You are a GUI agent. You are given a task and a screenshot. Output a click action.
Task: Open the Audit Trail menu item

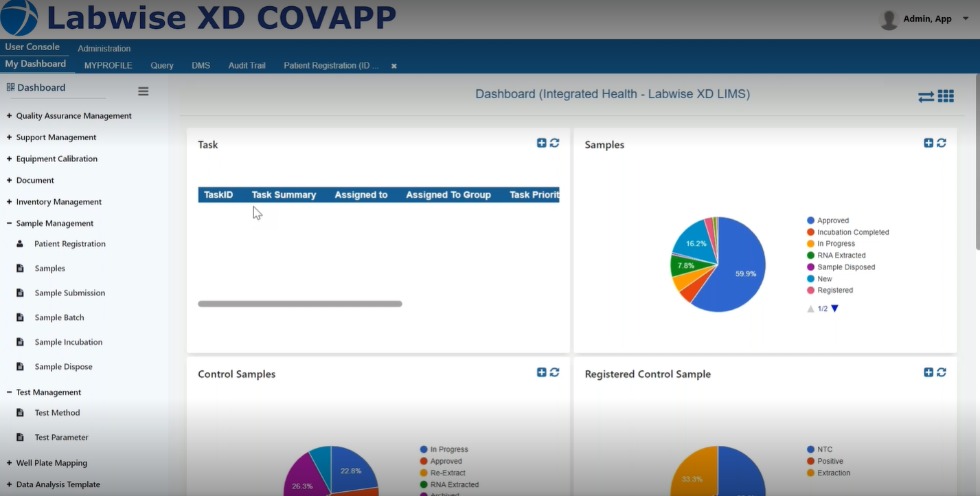click(247, 65)
